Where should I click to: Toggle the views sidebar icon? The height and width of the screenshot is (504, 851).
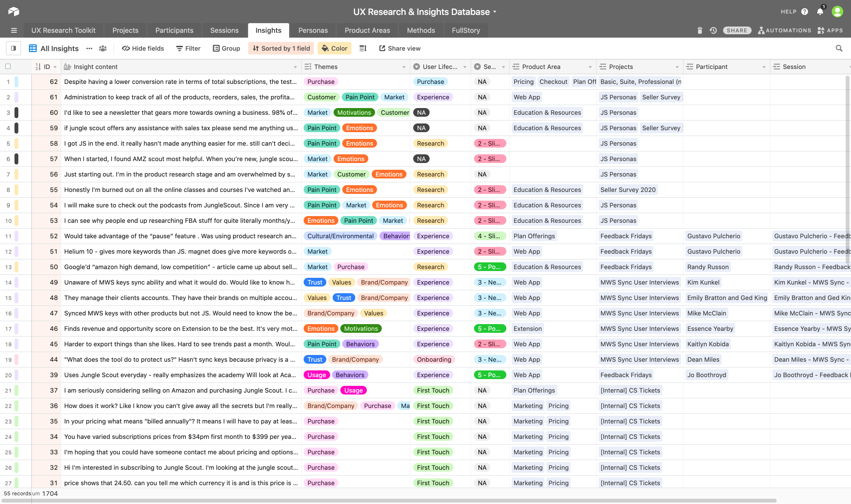click(14, 48)
